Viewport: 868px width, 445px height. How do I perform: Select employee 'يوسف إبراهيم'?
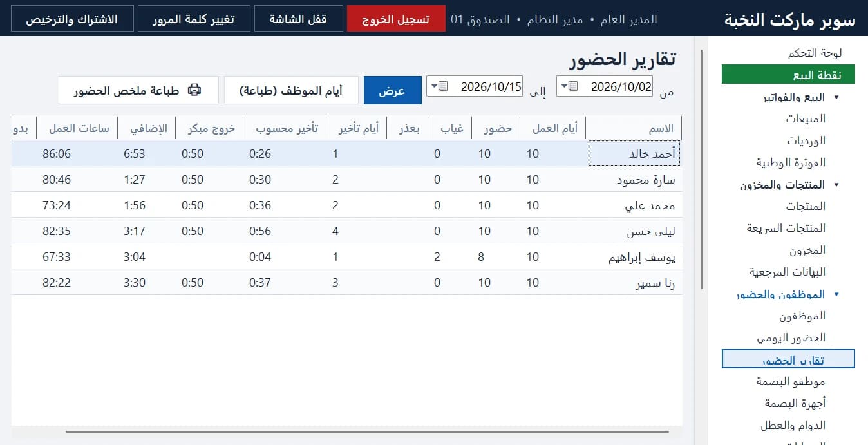click(642, 257)
